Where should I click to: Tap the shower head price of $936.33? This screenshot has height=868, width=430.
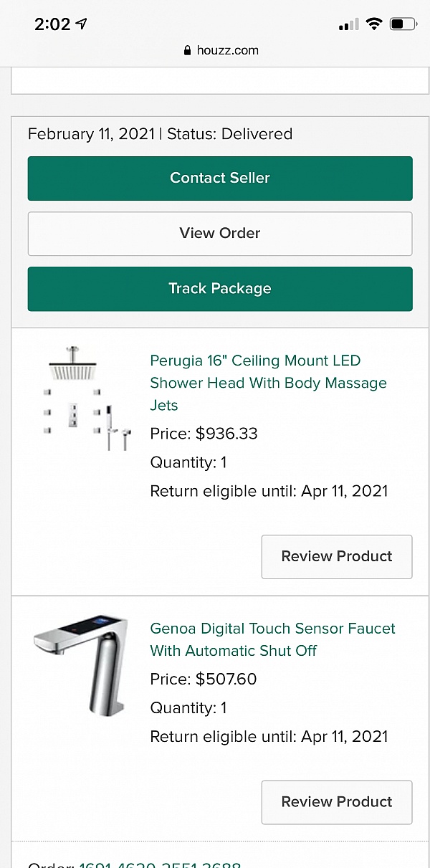tap(204, 434)
